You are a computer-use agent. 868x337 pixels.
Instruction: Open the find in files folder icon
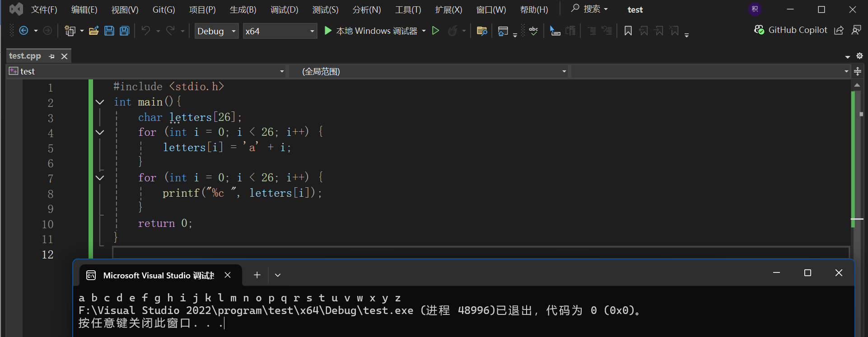tap(482, 31)
